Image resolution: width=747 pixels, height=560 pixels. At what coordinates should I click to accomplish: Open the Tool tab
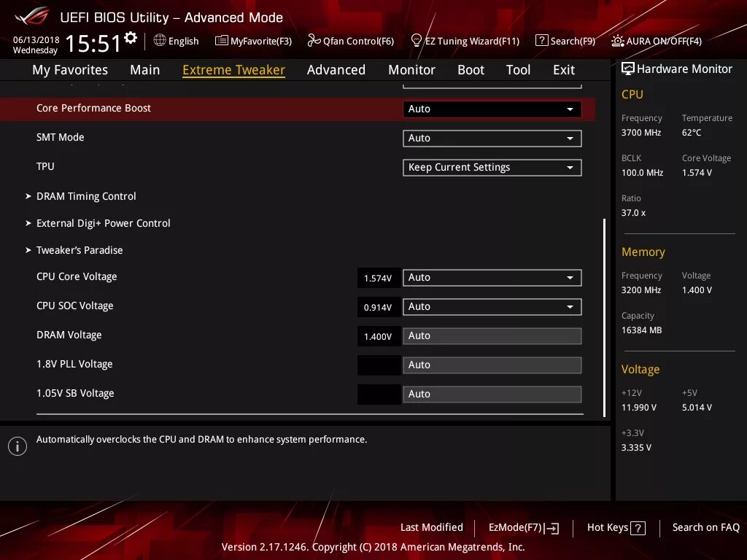point(519,70)
